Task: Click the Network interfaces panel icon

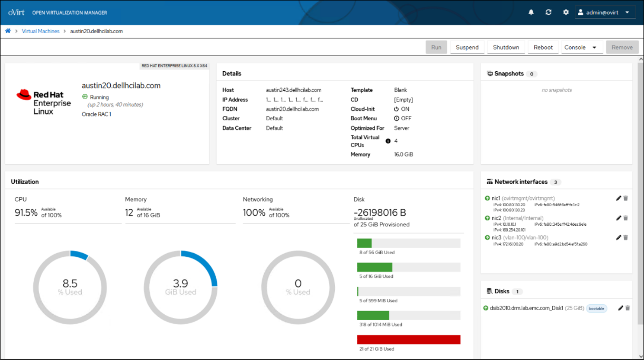Action: (x=490, y=182)
